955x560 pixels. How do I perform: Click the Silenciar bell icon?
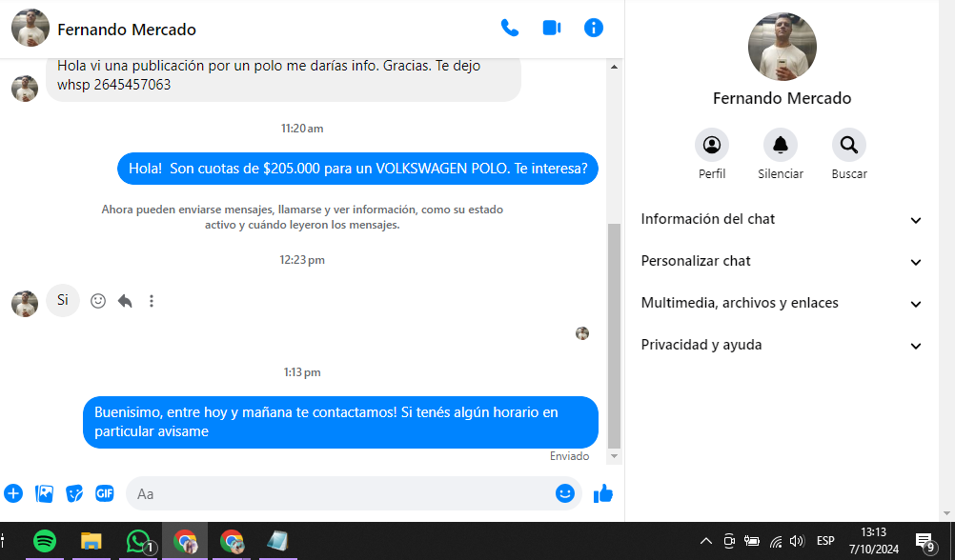click(x=781, y=145)
